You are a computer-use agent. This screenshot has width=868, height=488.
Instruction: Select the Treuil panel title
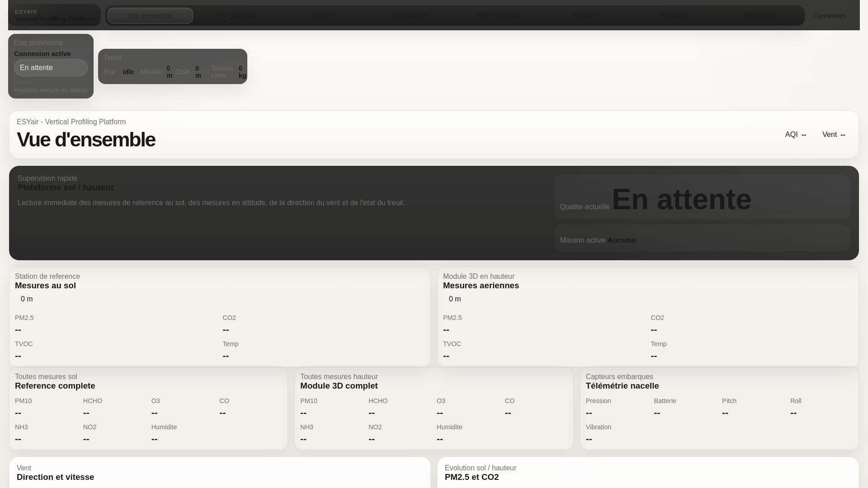pyautogui.click(x=113, y=58)
